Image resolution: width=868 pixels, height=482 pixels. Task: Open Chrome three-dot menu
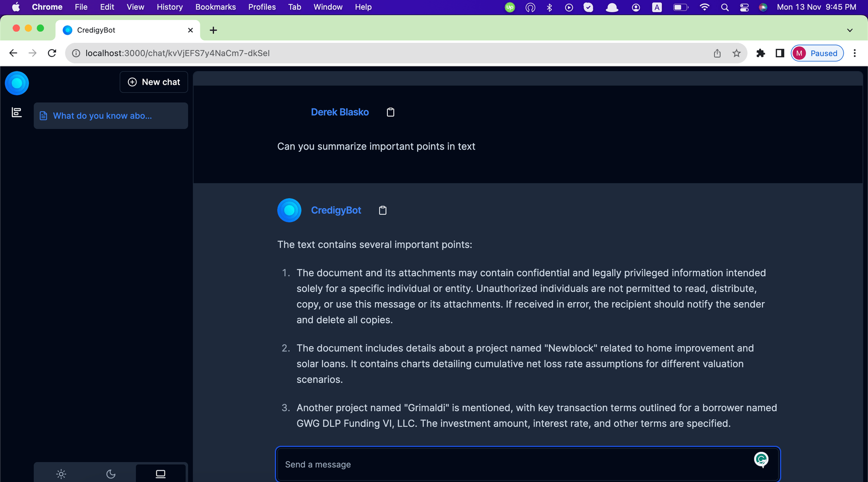[854, 53]
